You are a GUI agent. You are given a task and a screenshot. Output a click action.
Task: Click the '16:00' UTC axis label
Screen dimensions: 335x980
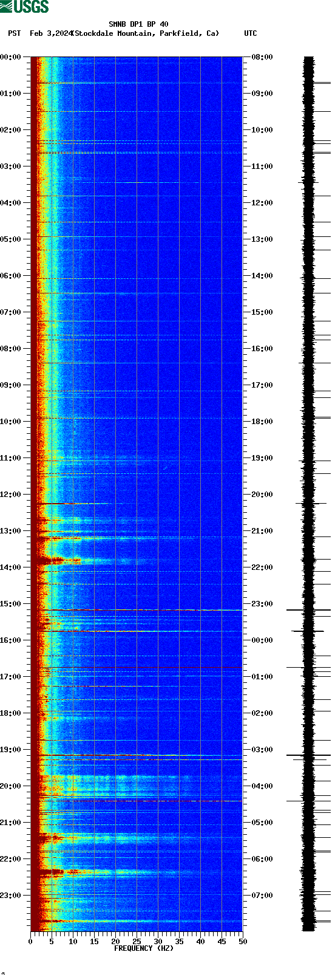point(262,349)
